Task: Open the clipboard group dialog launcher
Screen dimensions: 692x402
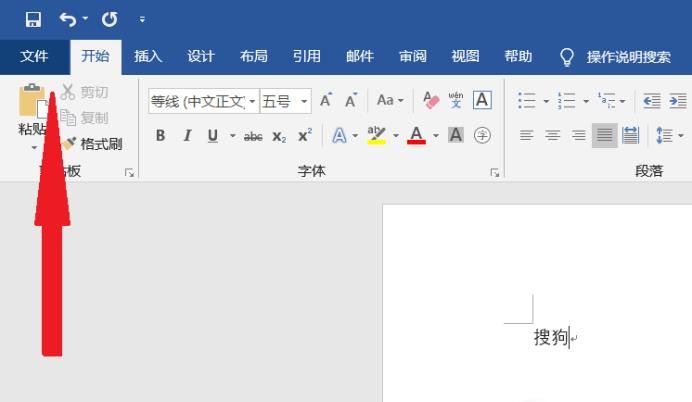Action: click(x=129, y=173)
